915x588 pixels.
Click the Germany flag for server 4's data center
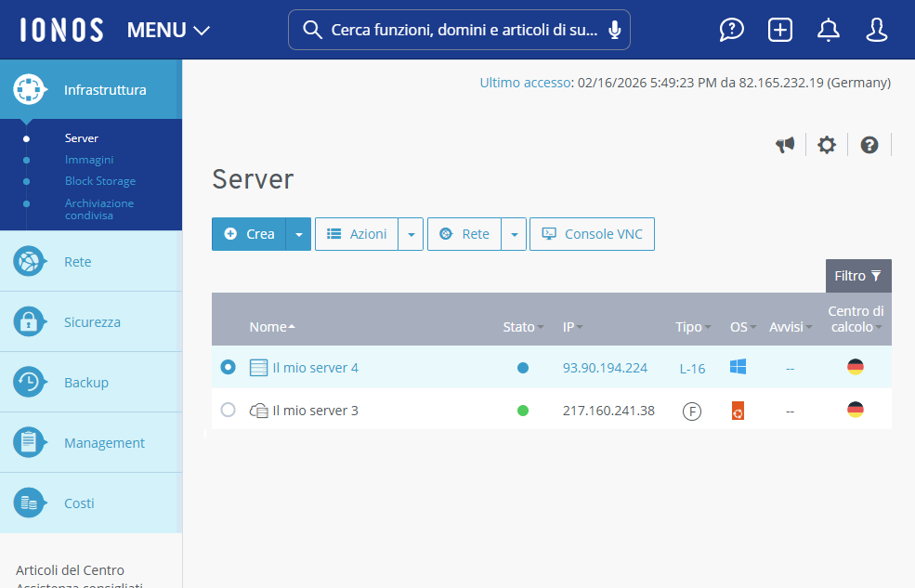click(x=856, y=366)
